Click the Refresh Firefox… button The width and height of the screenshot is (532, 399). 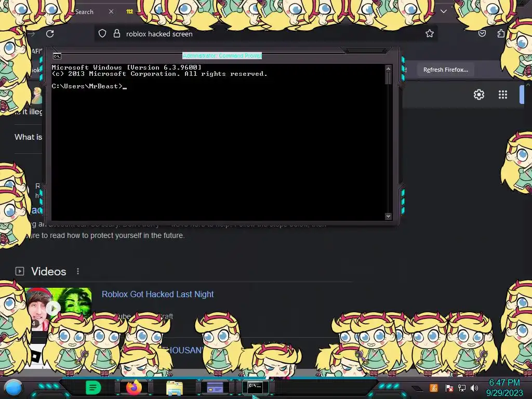[x=445, y=70]
